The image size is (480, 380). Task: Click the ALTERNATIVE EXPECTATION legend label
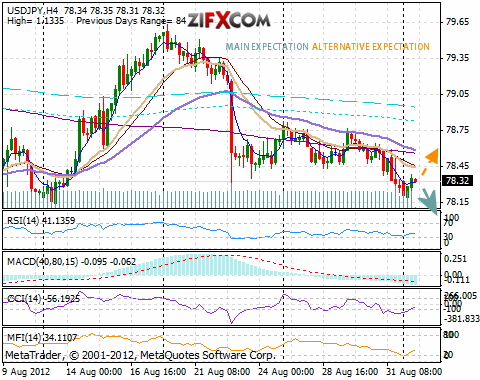point(371,47)
